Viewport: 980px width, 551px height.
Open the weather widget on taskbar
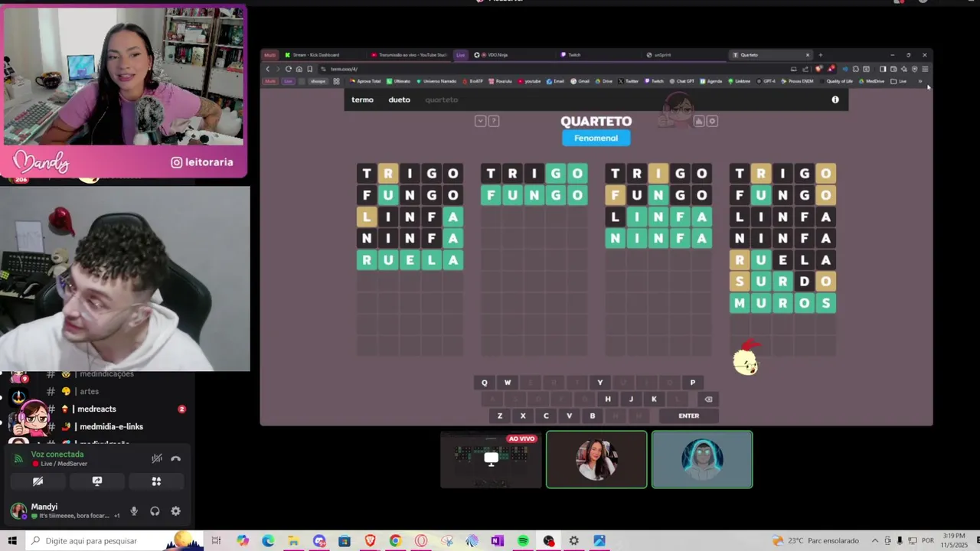tap(815, 541)
